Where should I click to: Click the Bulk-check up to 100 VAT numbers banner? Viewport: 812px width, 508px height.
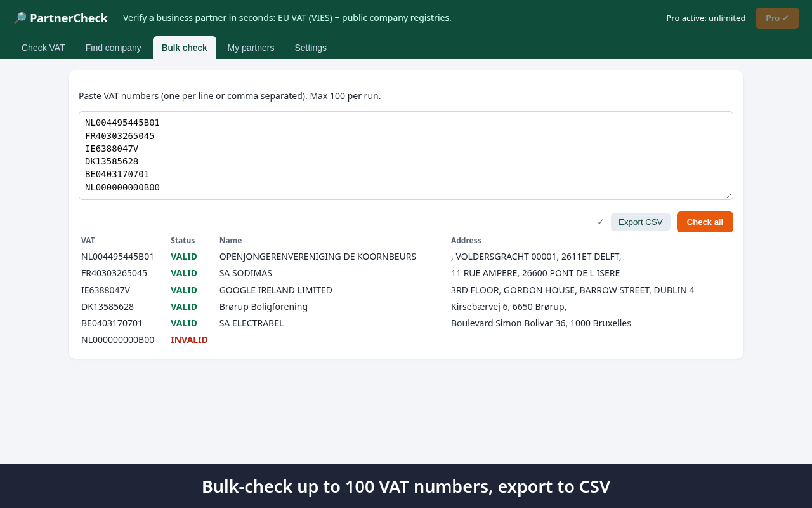(406, 486)
